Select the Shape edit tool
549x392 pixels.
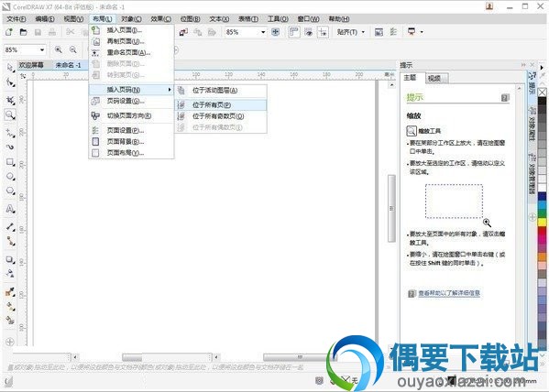(10, 82)
